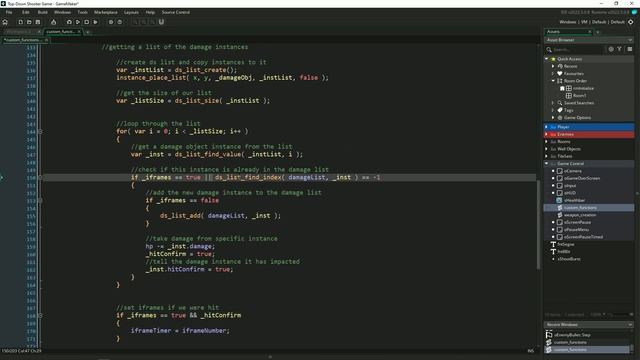
Task: Collapse the code fold marker at line 168
Action: tap(40, 316)
